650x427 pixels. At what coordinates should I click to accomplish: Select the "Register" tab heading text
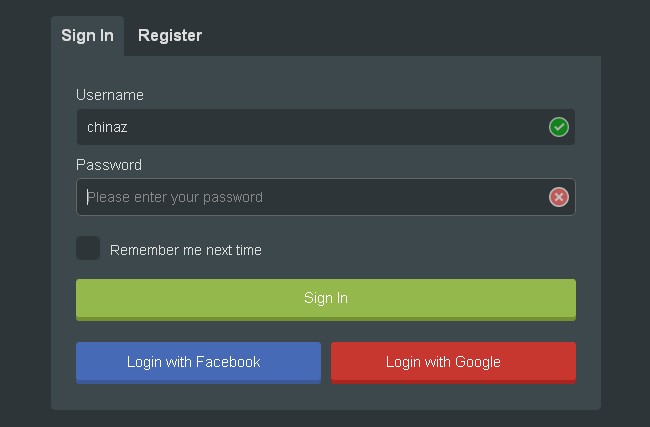click(170, 36)
